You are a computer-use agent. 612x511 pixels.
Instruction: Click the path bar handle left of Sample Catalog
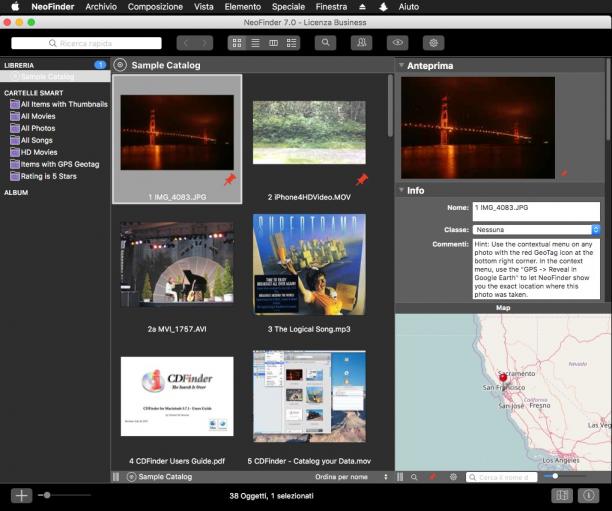(x=116, y=477)
